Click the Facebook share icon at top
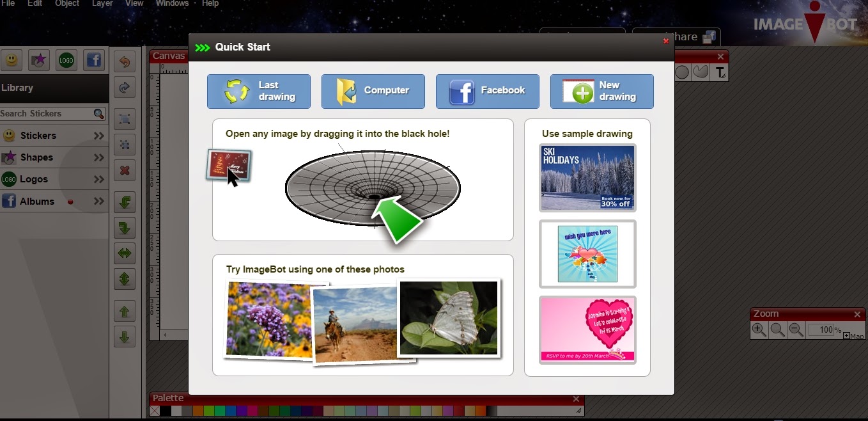The image size is (868, 421). pos(708,38)
